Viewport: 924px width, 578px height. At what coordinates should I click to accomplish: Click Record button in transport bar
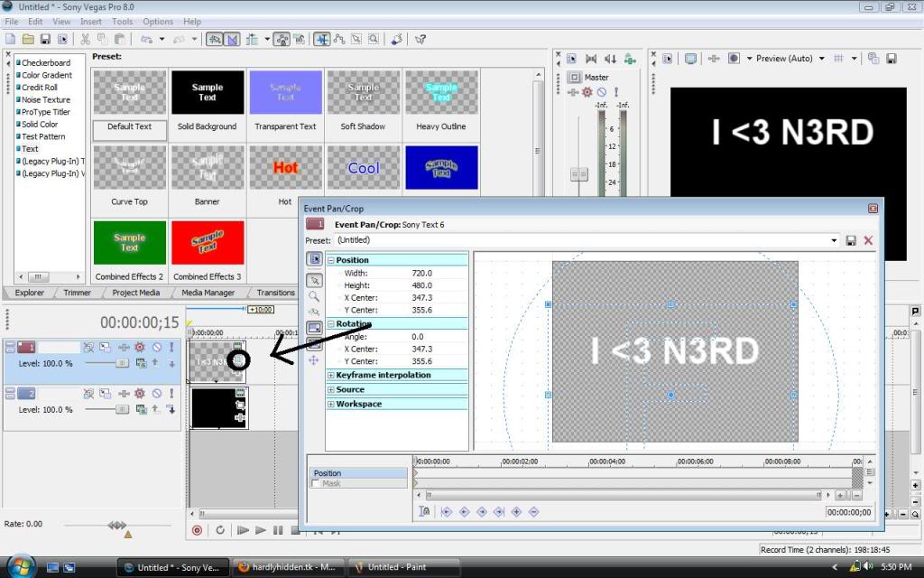point(197,530)
